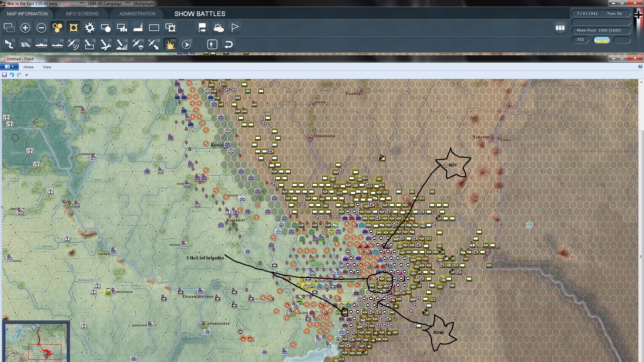Click the F12 end turn arrow icon
This screenshot has width=644, height=362.
coord(186,44)
